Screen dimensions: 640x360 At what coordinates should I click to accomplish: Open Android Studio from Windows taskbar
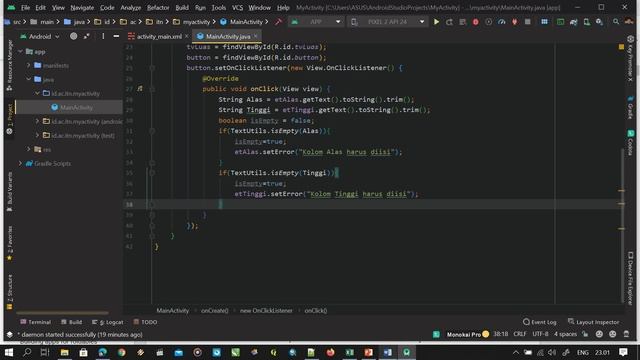coord(407,352)
